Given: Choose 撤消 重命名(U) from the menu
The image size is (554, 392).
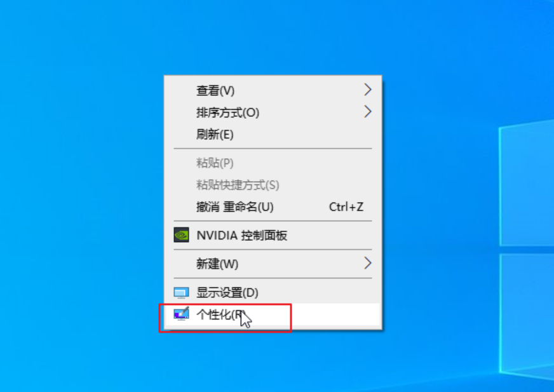Looking at the screenshot, I should click(273, 206).
